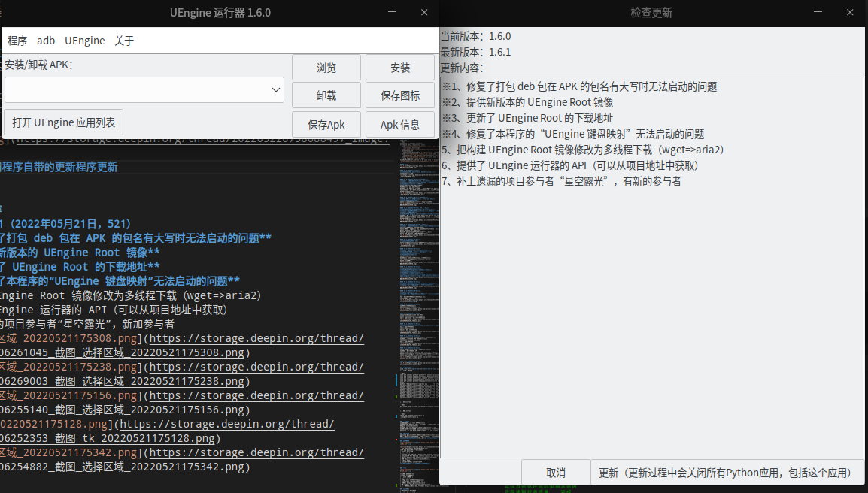Open the UEngine app list via 打开 UEngine 应用列表
The width and height of the screenshot is (868, 493).
pyautogui.click(x=64, y=122)
